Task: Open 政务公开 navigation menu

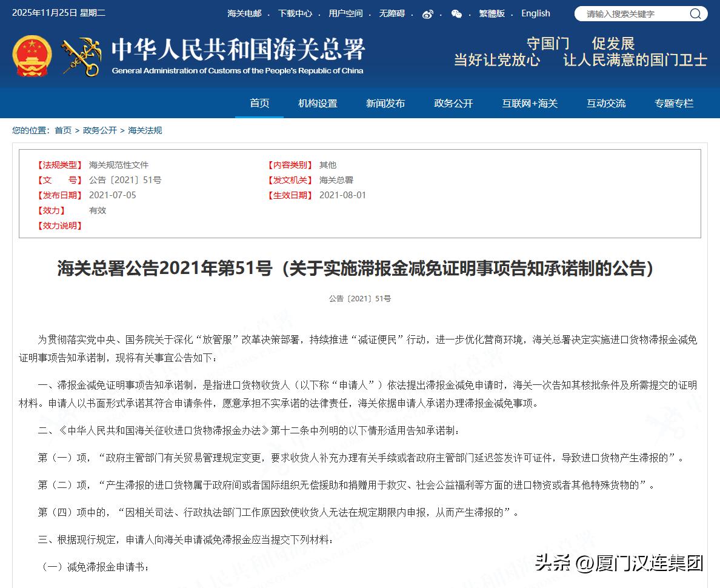Action: (453, 103)
